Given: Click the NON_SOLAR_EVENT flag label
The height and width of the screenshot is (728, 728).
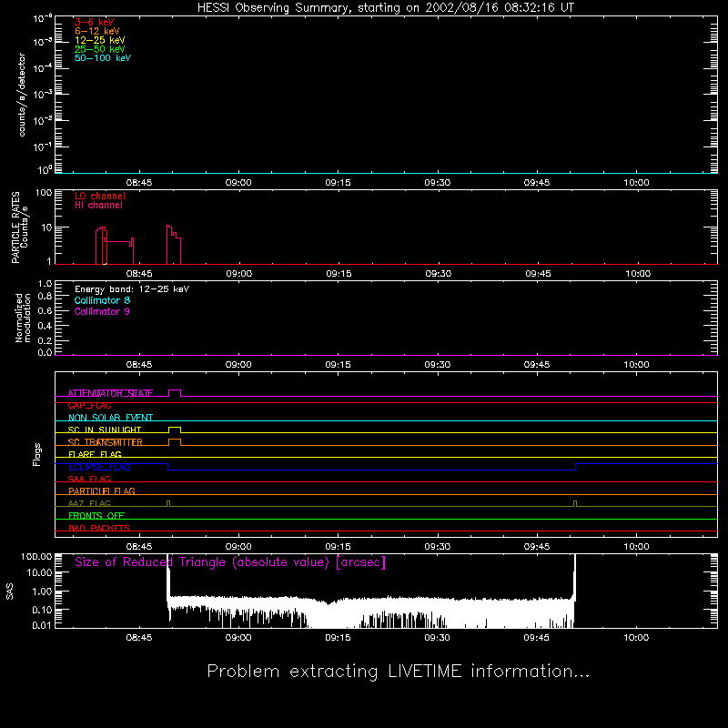Looking at the screenshot, I should coord(110,418).
